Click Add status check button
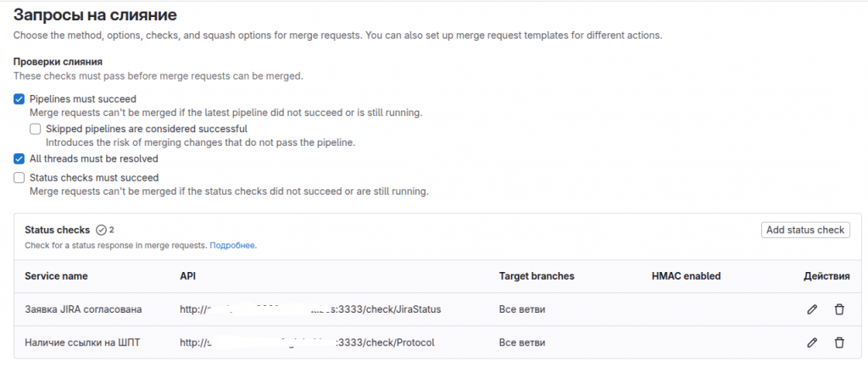This screenshot has width=868, height=367. pyautogui.click(x=805, y=231)
